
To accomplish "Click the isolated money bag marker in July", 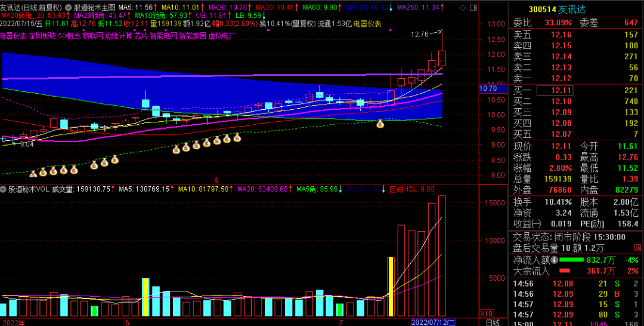I will tap(380, 123).
